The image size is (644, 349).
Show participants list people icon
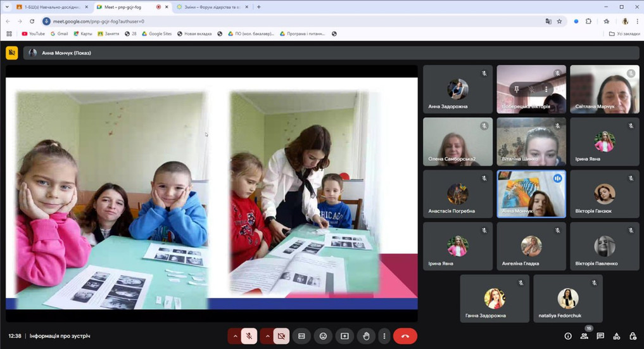click(x=584, y=336)
